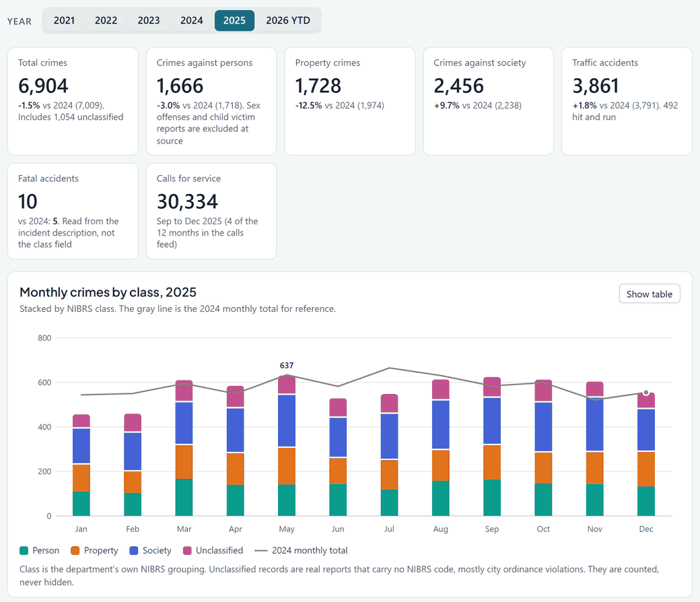Click the Monthly crimes by class, 2025 heading
This screenshot has height=602, width=700.
point(108,292)
